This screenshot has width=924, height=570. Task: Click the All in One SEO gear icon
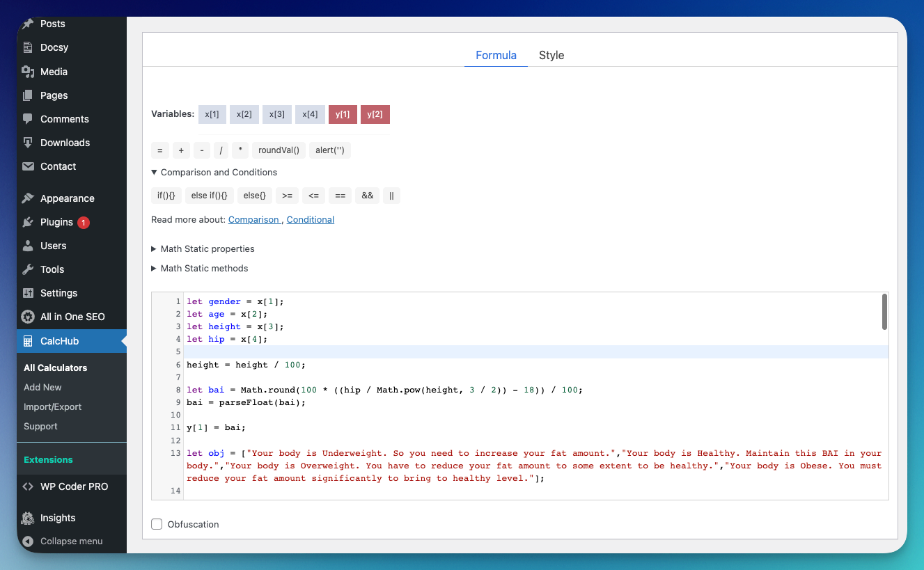pos(28,317)
